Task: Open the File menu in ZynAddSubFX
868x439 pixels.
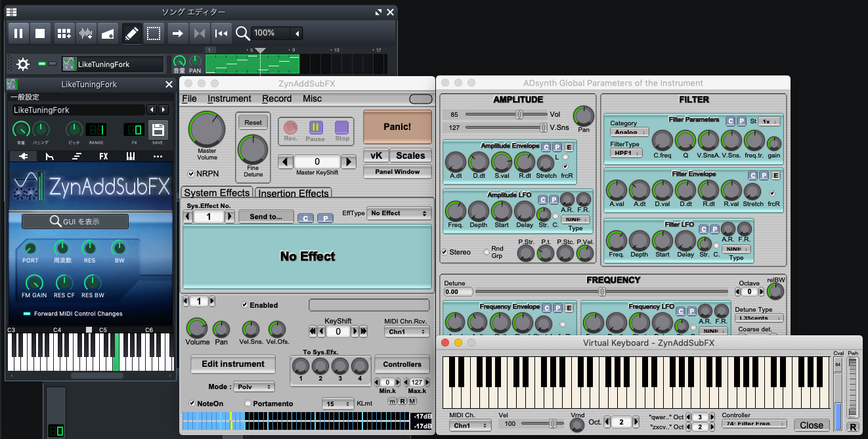Action: [189, 98]
